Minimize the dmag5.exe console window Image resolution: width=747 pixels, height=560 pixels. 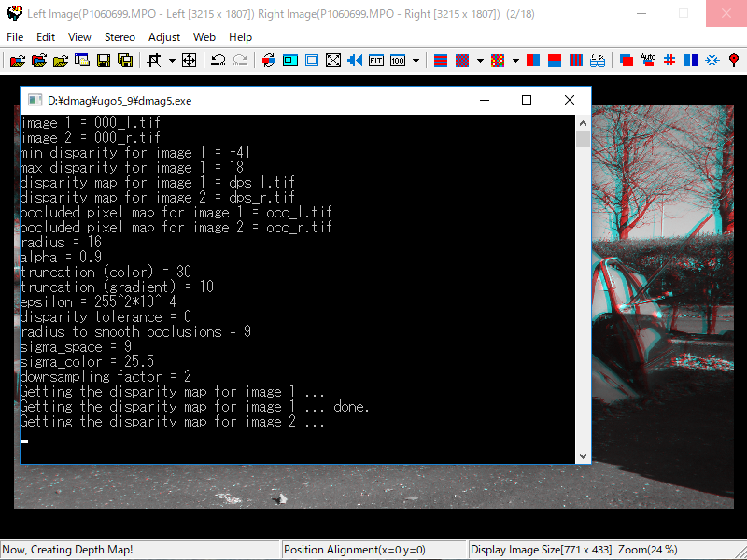(485, 100)
